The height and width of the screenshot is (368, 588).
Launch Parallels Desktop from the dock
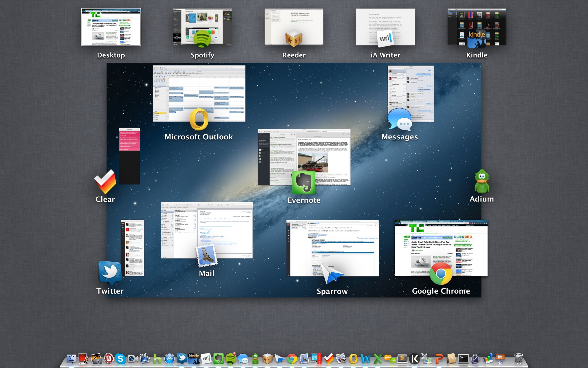click(317, 359)
